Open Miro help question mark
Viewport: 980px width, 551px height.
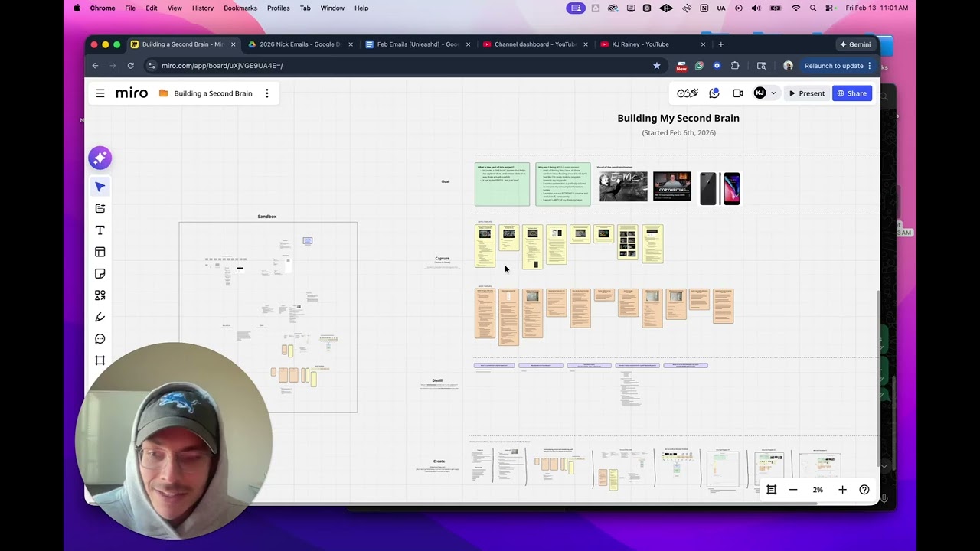pyautogui.click(x=864, y=490)
